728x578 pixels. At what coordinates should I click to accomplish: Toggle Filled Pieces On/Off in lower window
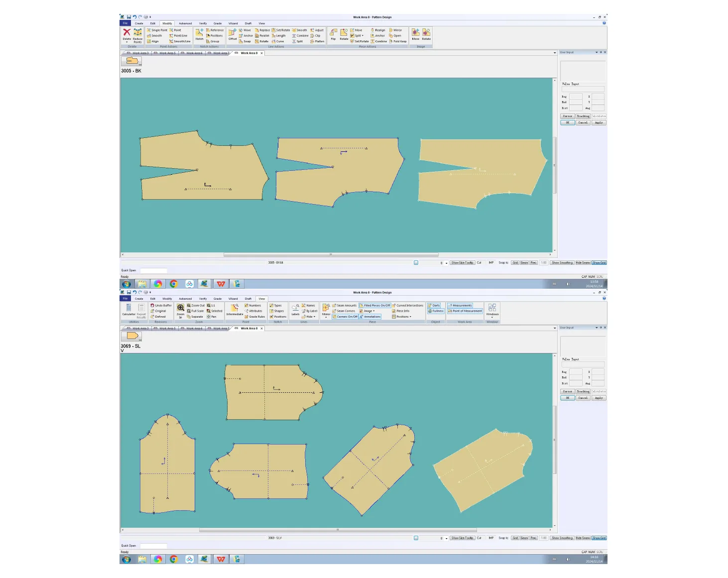[x=374, y=306]
